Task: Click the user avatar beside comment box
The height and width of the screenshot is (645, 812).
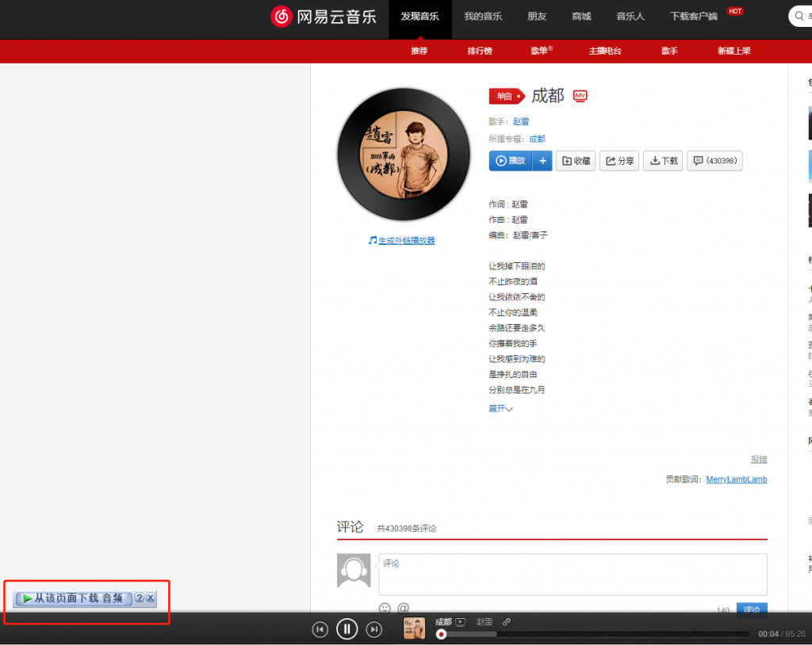Action: [x=354, y=571]
